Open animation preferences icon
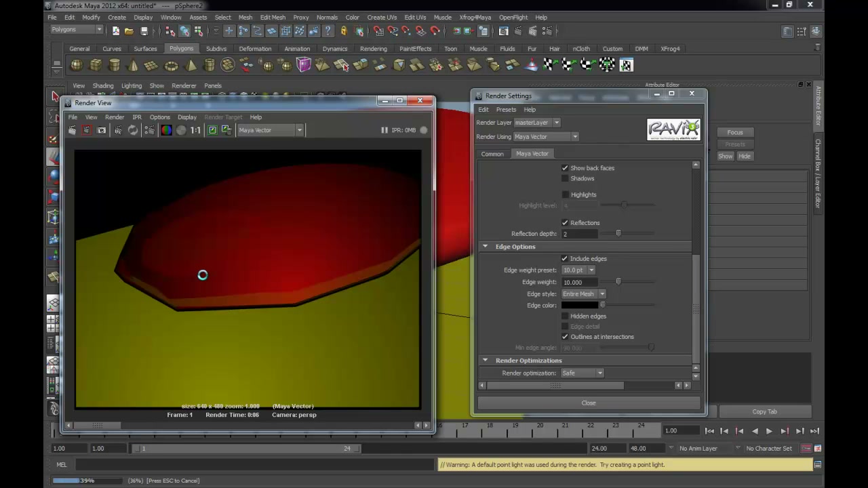This screenshot has height=488, width=868. (818, 448)
